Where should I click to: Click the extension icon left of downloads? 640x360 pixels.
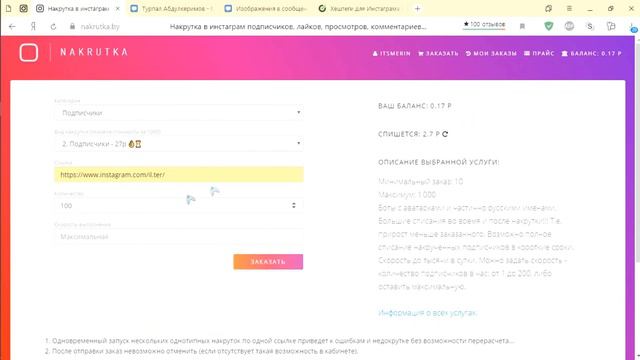611,26
